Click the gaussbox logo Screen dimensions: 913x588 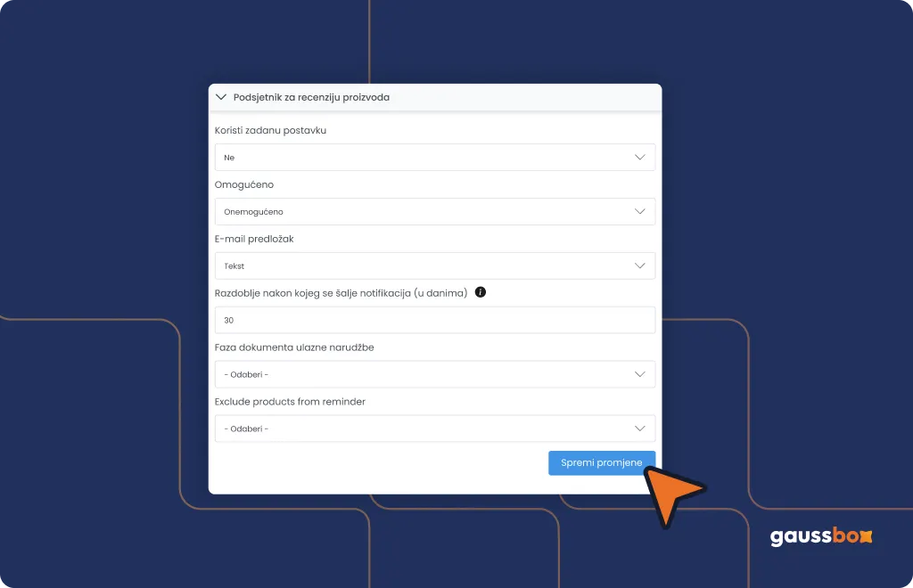coord(821,535)
